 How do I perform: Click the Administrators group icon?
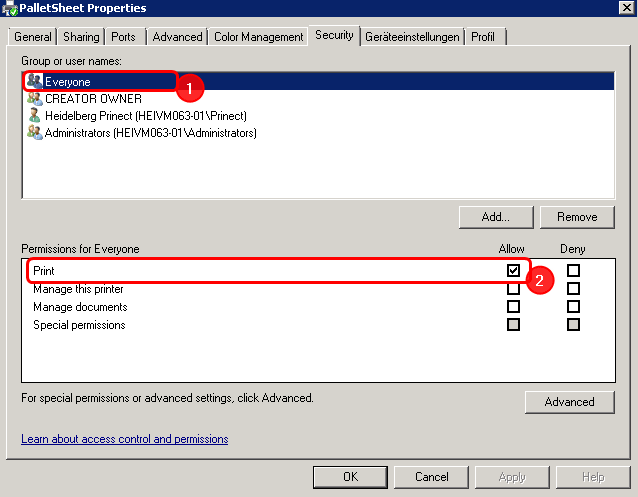click(x=35, y=132)
